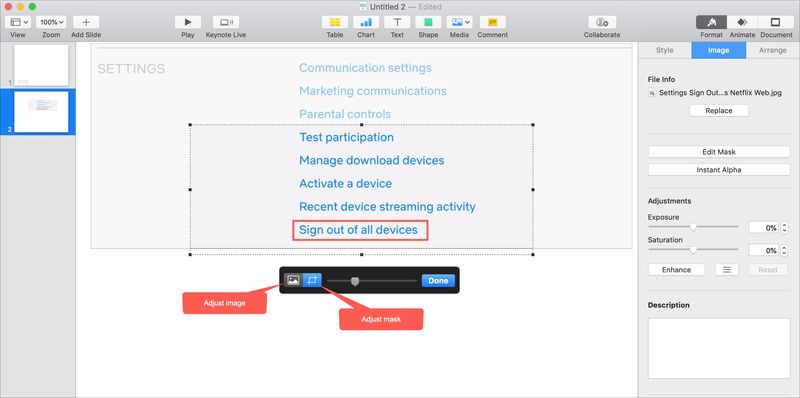
Task: Click the 'Marketing communications' text
Action: pyautogui.click(x=373, y=91)
